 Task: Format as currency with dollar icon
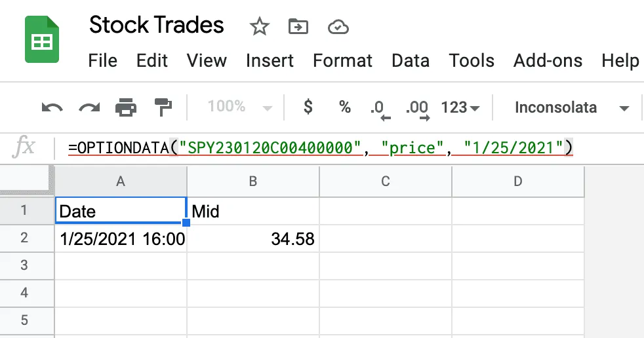pyautogui.click(x=308, y=107)
